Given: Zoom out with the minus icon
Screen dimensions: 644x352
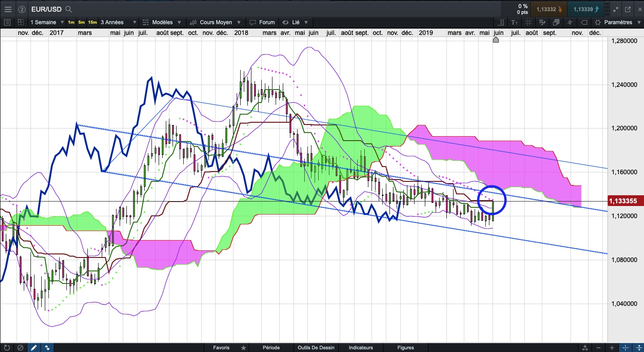Looking at the screenshot, I should [599, 348].
